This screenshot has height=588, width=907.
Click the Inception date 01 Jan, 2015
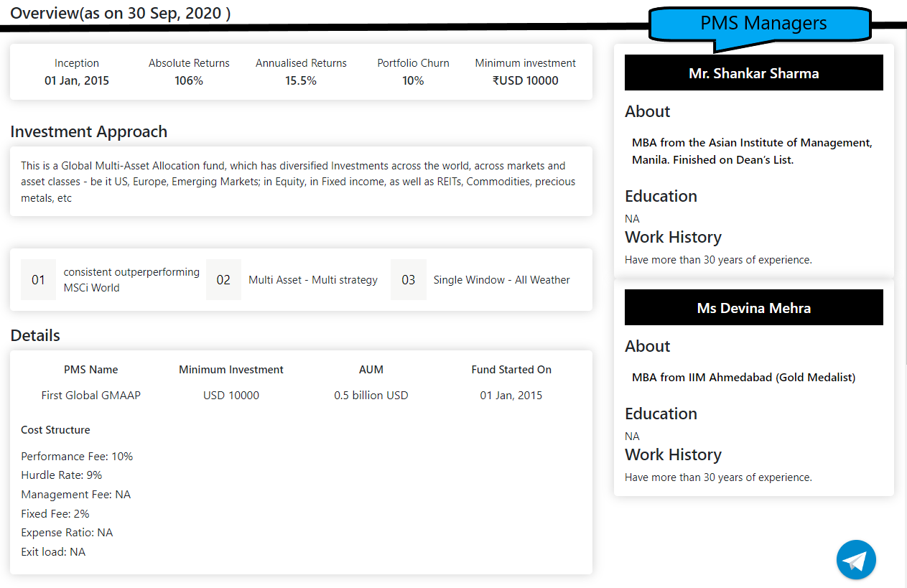[x=77, y=80]
